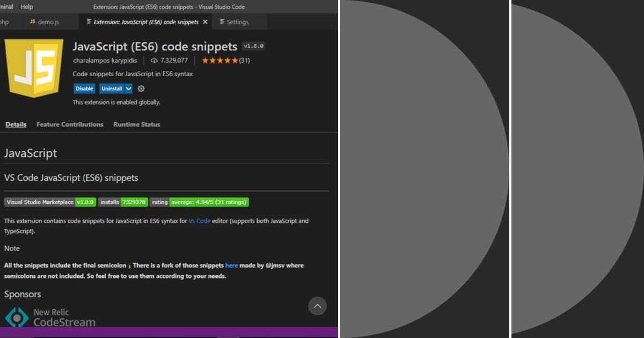Click the five-star rating icon
Viewport: 644px width, 338px height.
tap(219, 61)
